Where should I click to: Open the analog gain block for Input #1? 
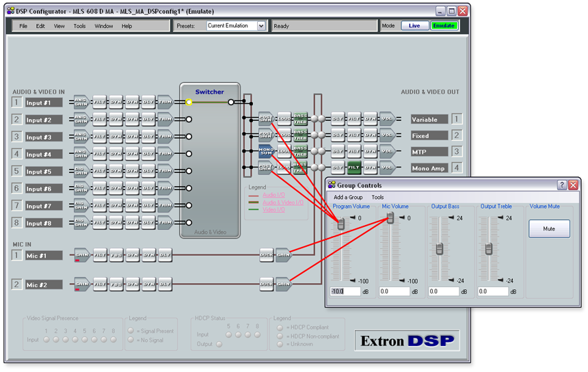[81, 102]
